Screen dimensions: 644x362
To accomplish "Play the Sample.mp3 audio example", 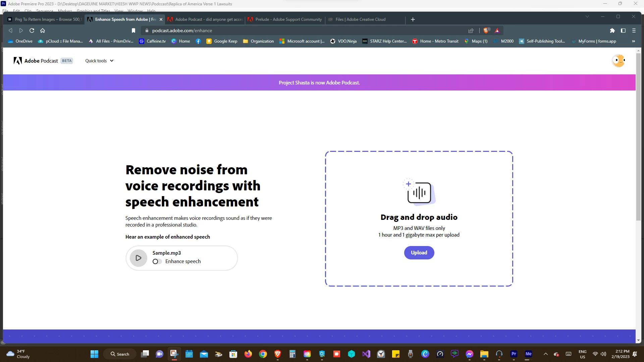I will coord(138,258).
